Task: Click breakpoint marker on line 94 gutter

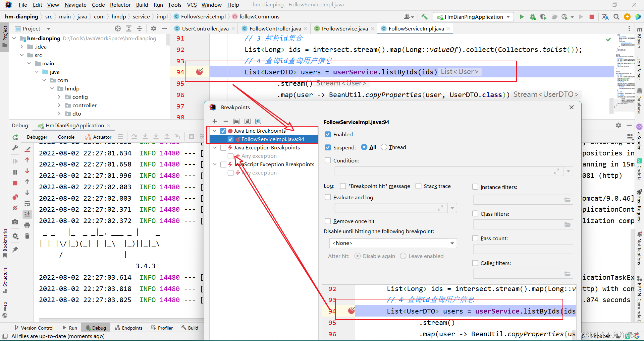Action: click(x=200, y=71)
